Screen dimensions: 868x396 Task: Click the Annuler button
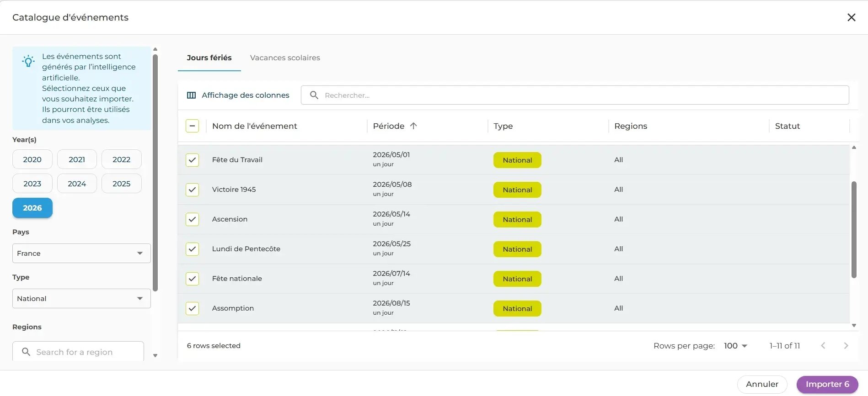click(x=762, y=384)
